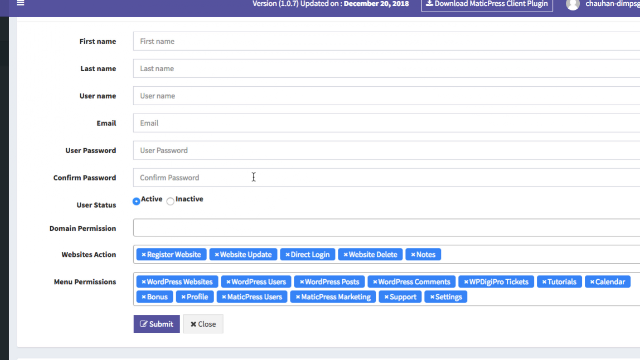Remove the Support tag
Screen dimensions: 640x360
tap(386, 297)
